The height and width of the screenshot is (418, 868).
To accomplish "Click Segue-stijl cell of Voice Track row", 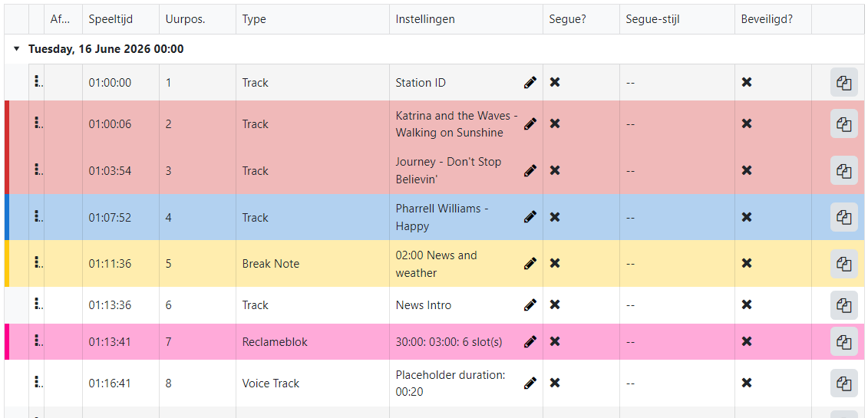I will pos(677,383).
